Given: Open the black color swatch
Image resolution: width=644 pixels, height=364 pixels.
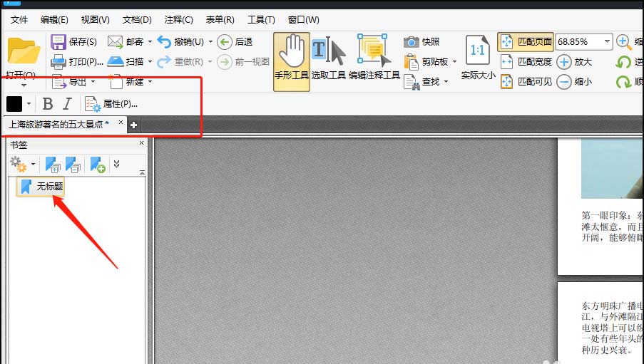Looking at the screenshot, I should (14, 104).
